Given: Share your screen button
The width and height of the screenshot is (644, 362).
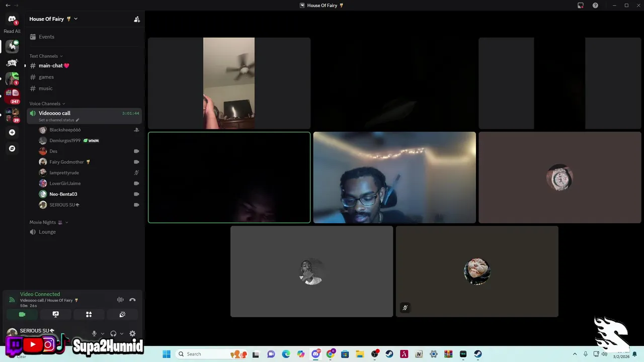Looking at the screenshot, I should (x=56, y=314).
